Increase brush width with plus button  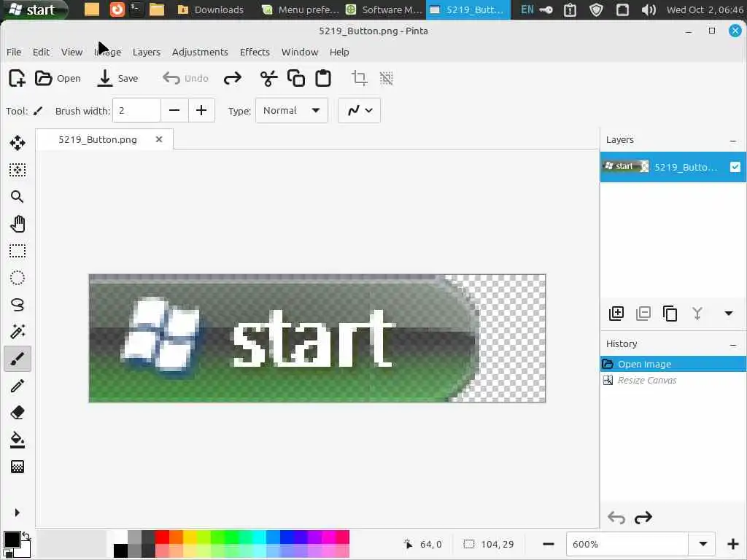pyautogui.click(x=201, y=111)
